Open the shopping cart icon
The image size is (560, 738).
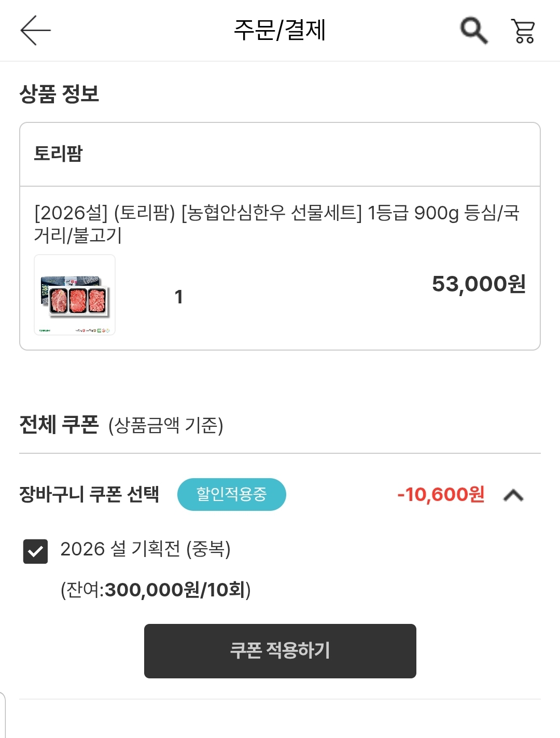[x=523, y=31]
